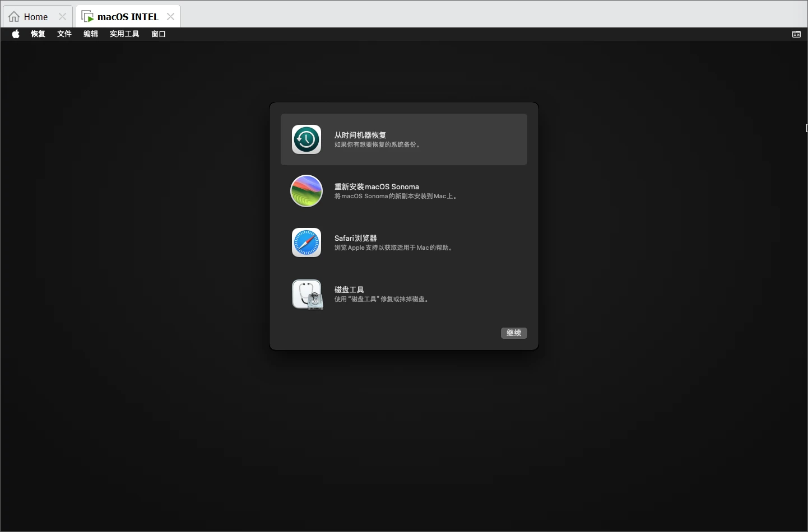Select 重新安装 macOS Sonoma text
Screen dimensions: 808x532
[377, 186]
